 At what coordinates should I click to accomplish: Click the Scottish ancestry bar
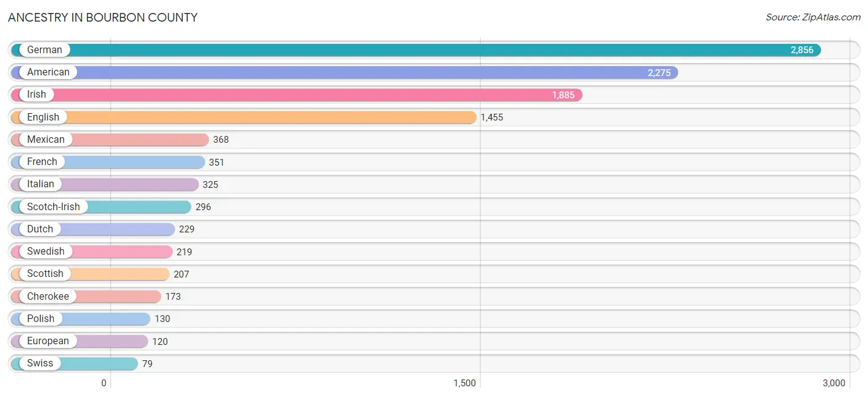point(90,274)
